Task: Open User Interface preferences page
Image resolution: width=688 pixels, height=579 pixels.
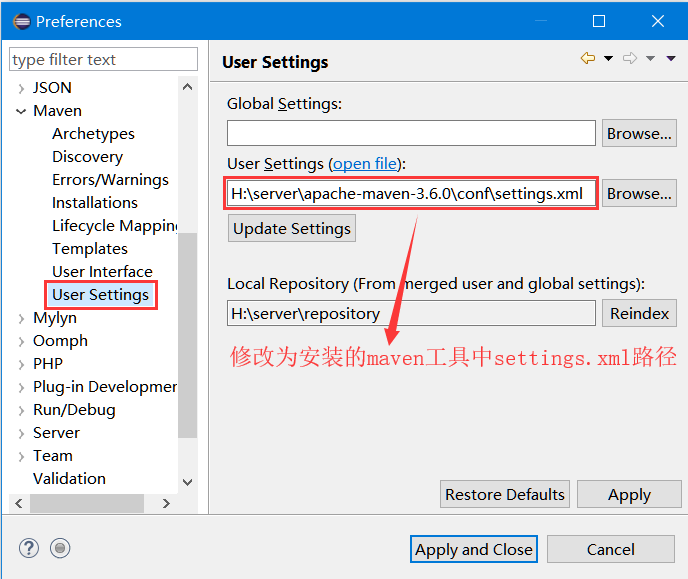Action: (102, 272)
